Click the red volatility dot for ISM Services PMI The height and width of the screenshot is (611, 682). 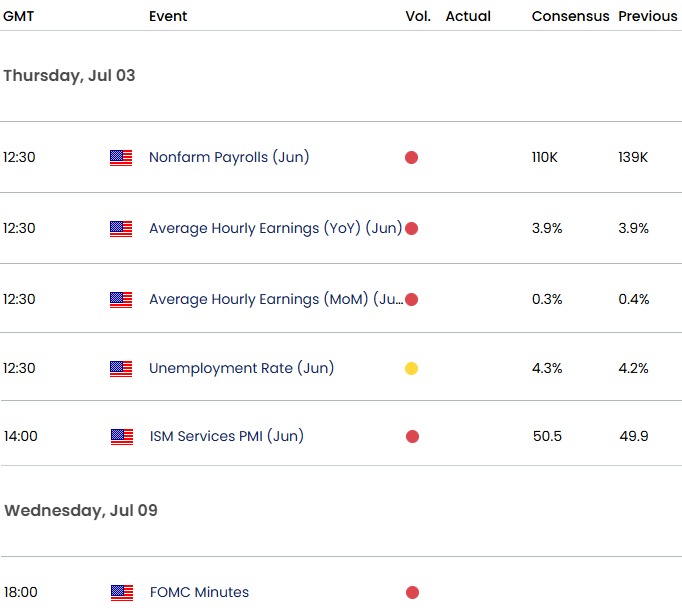coord(411,437)
